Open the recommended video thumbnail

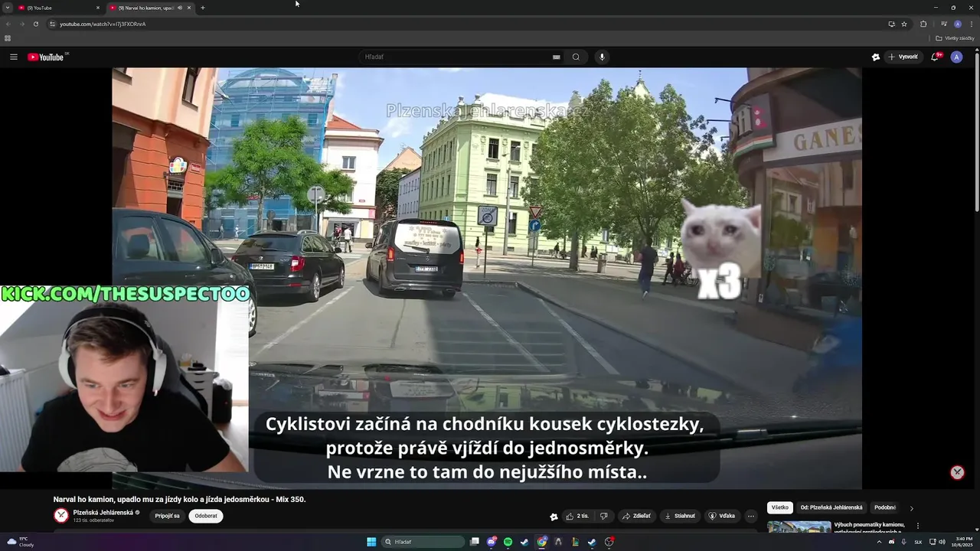799,527
